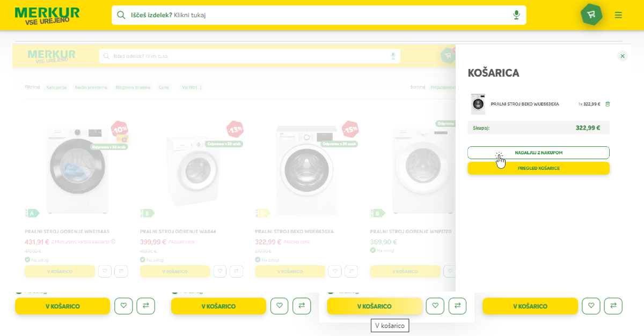The height and width of the screenshot is (336, 644).
Task: Expand the Blagovna znamka filter
Action: coord(134,87)
